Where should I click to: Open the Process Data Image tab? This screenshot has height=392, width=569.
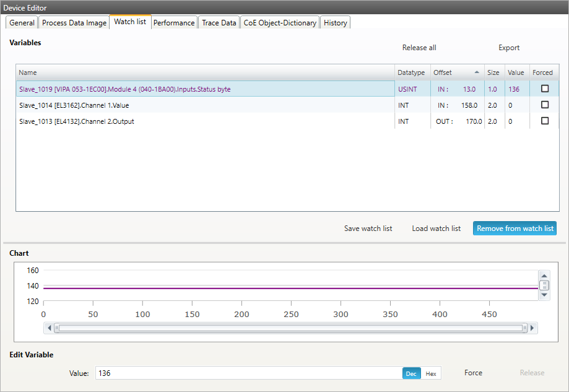74,23
